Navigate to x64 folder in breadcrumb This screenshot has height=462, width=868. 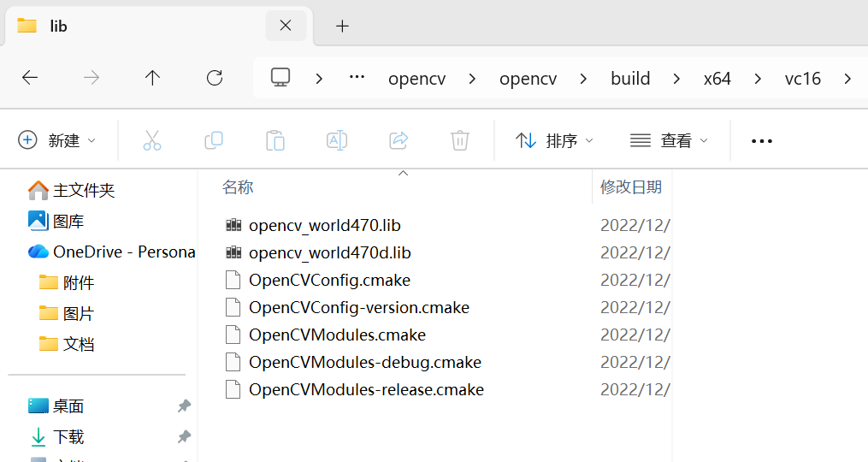[717, 79]
